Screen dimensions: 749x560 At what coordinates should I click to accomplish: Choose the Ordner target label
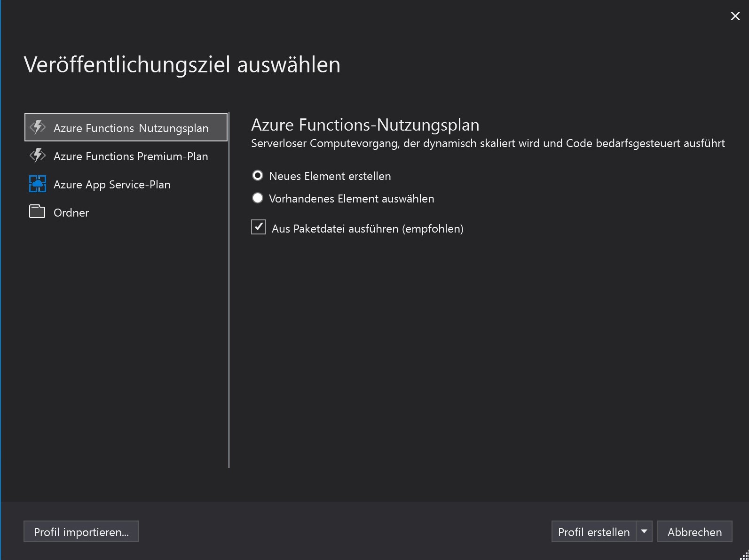[71, 213]
